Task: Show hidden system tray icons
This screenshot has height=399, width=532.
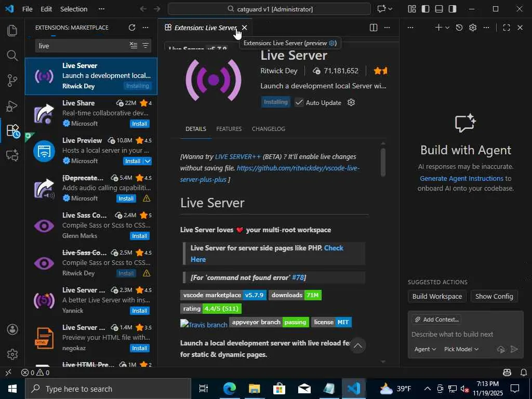Action: [x=428, y=389]
